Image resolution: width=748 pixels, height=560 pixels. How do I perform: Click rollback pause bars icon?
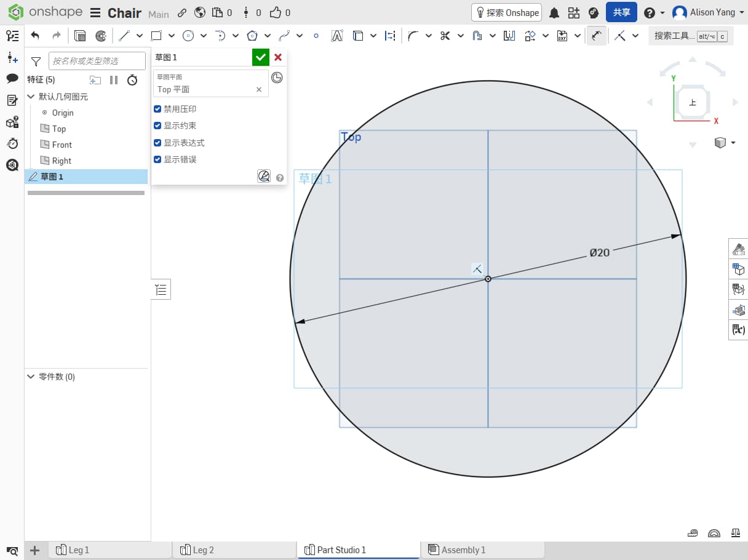(x=114, y=79)
